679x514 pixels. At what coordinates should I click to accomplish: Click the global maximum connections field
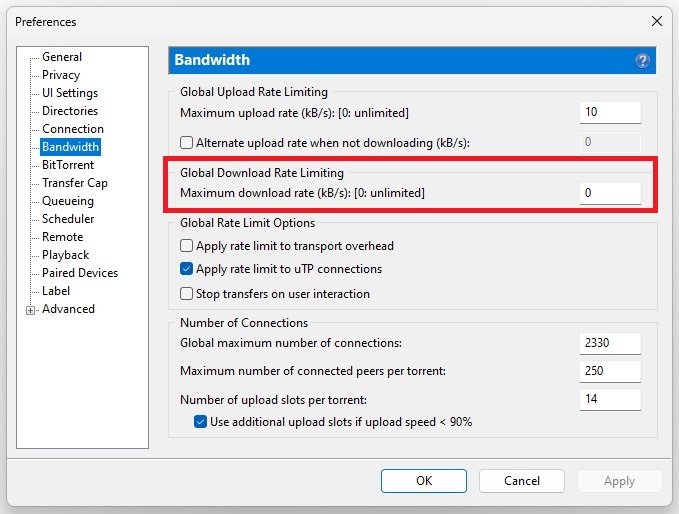pos(610,344)
